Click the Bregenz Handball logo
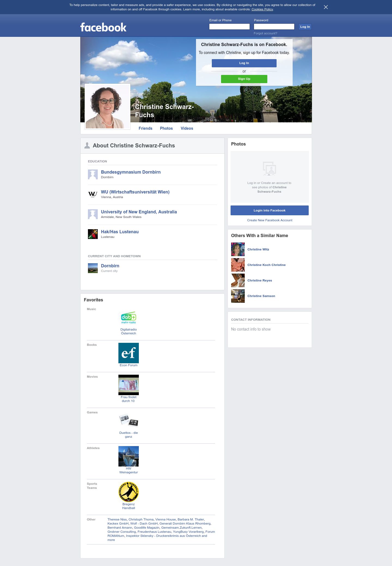 (128, 492)
